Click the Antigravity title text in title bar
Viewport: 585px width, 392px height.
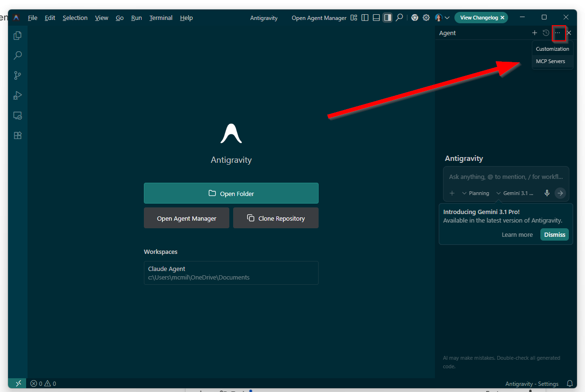point(264,18)
